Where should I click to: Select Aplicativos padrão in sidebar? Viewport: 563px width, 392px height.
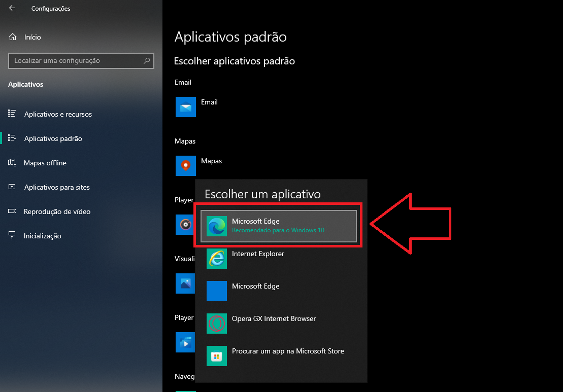coord(53,138)
